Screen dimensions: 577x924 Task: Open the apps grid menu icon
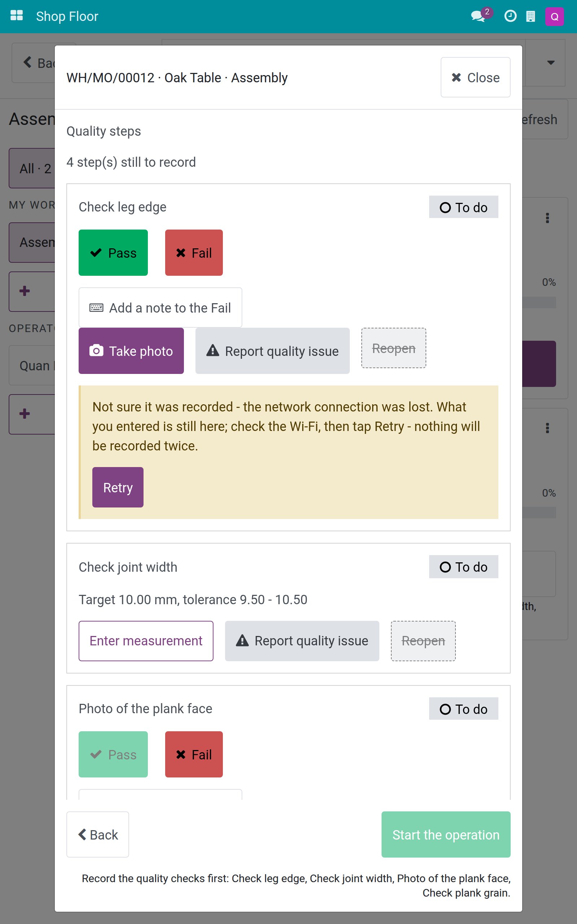17,16
